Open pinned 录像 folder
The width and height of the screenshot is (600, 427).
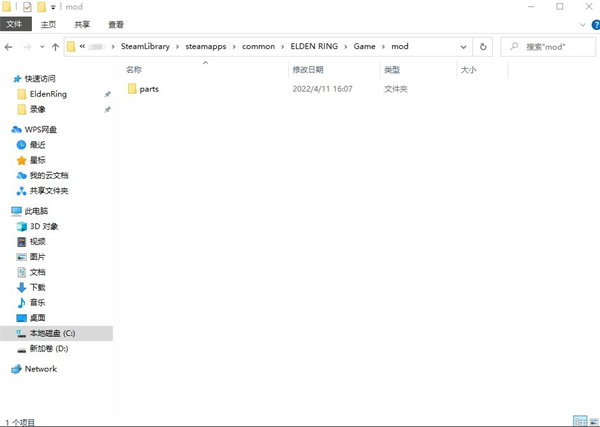pyautogui.click(x=37, y=109)
